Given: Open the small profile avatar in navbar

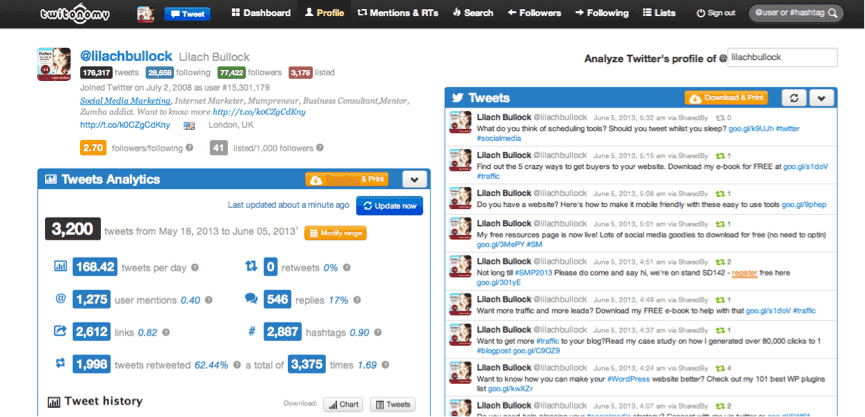Looking at the screenshot, I should click(146, 14).
